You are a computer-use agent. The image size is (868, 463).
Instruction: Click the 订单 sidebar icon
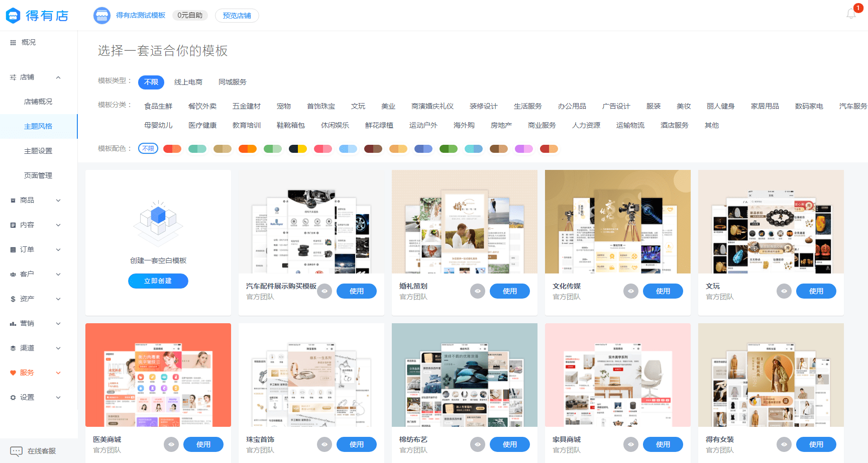pyautogui.click(x=13, y=250)
